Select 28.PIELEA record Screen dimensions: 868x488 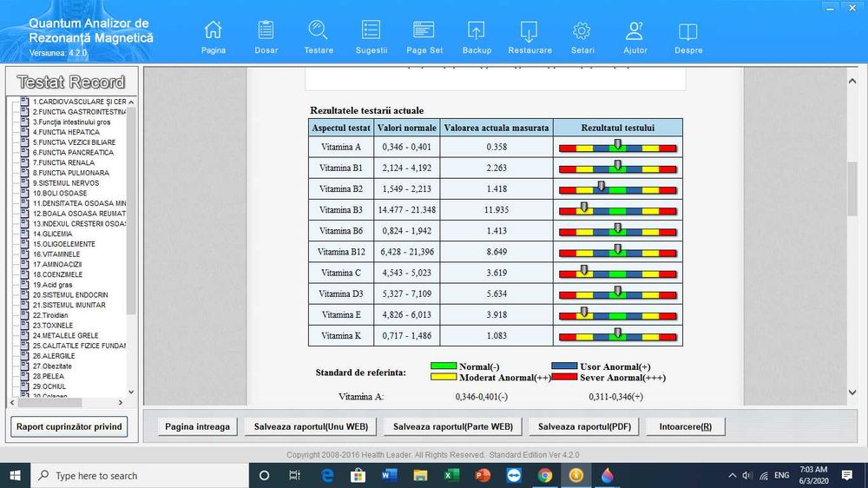point(48,376)
